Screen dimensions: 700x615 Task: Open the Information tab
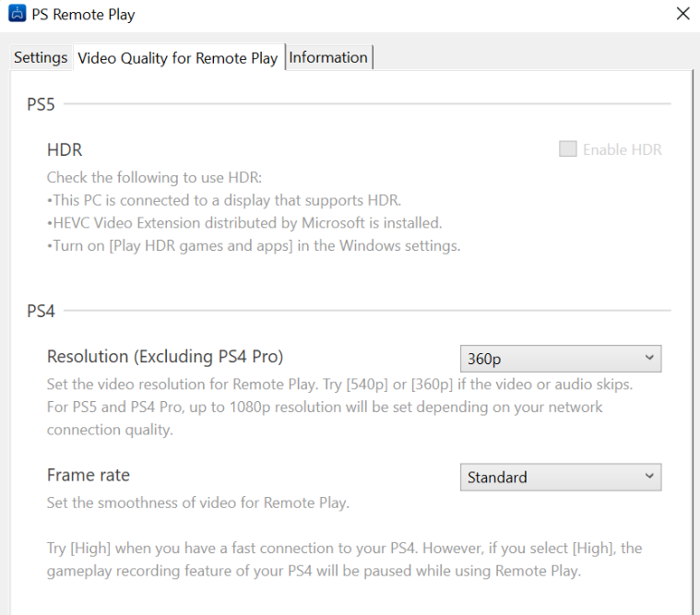pos(328,57)
